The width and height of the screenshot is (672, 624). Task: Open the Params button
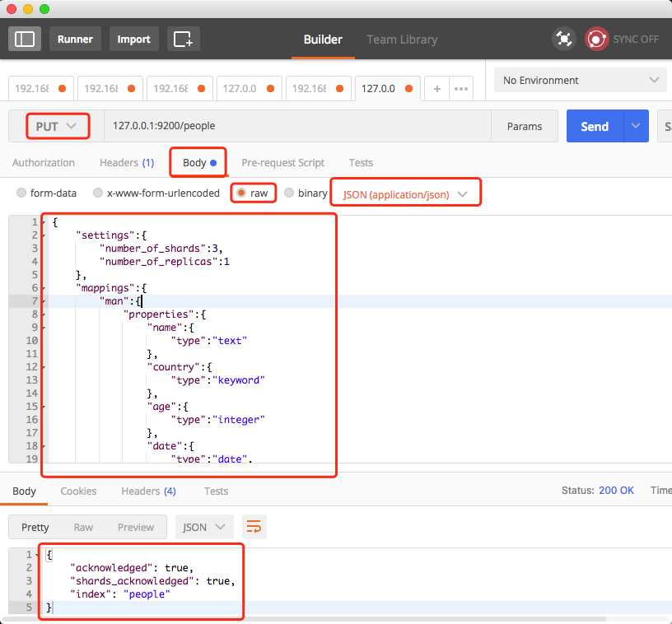[525, 126]
